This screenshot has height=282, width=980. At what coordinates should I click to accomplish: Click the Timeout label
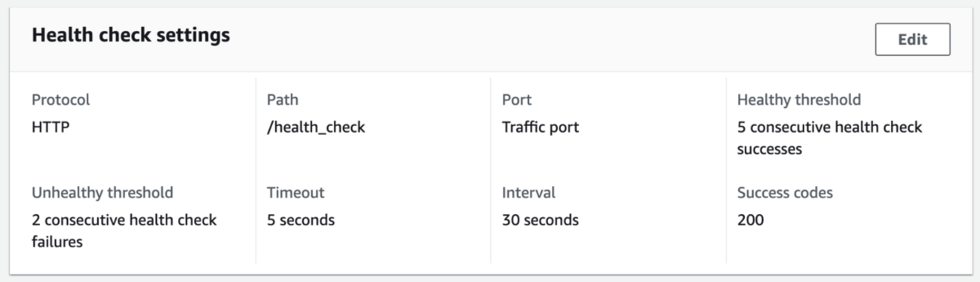click(x=295, y=193)
